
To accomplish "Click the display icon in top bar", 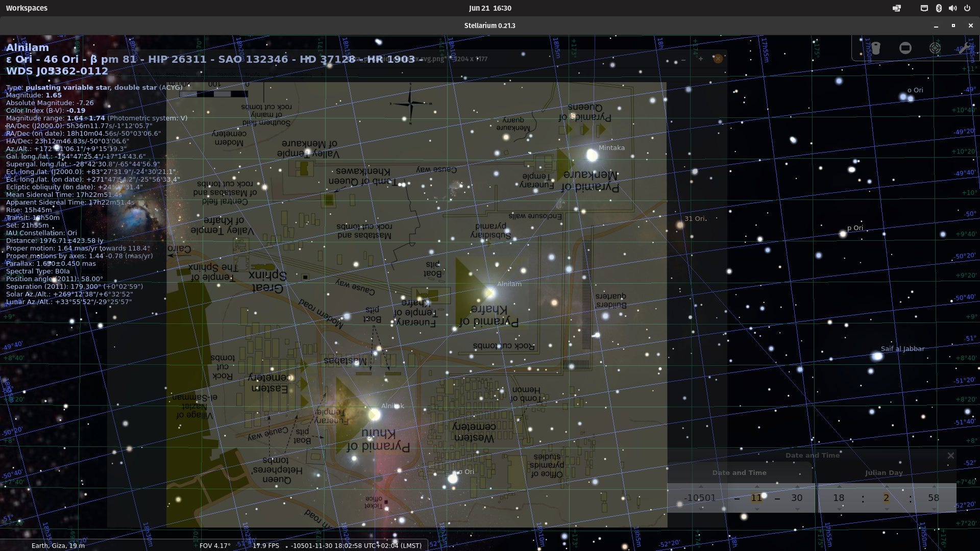I will (896, 8).
